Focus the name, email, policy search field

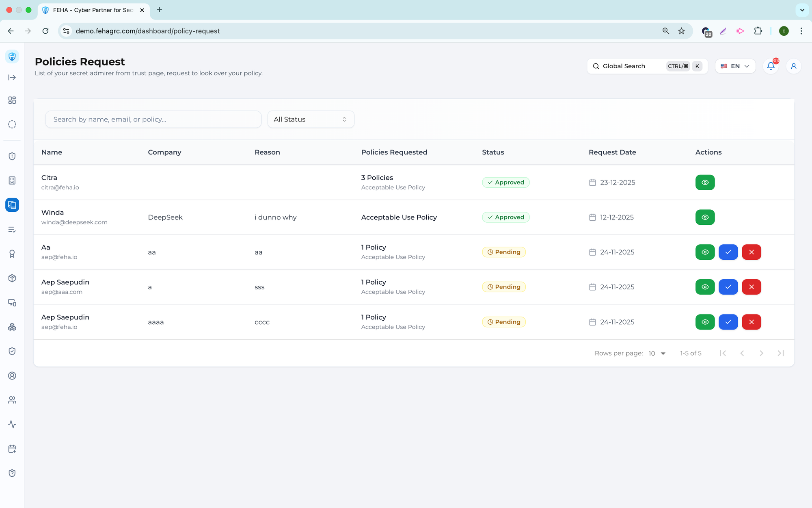(x=153, y=119)
